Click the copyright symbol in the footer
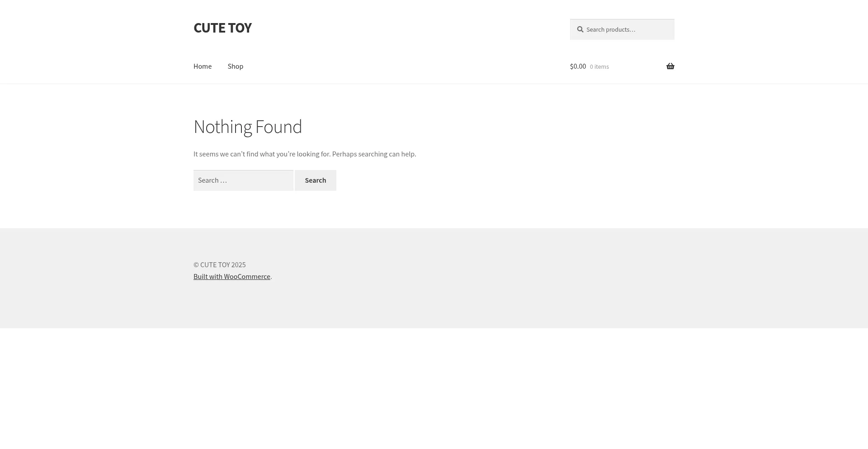Screen dimensions: 868x449 (x=196, y=265)
